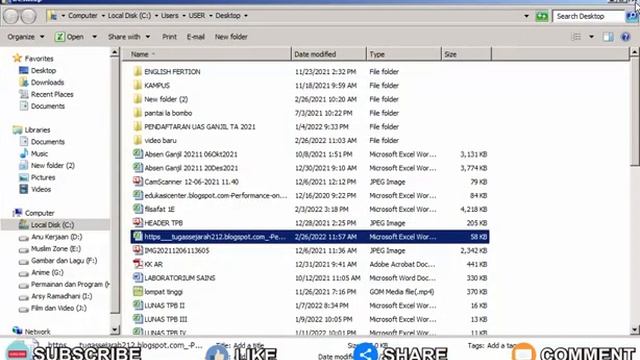This screenshot has height=360, width=640.
Task: Open the Organize dropdown menu
Action: 26,37
